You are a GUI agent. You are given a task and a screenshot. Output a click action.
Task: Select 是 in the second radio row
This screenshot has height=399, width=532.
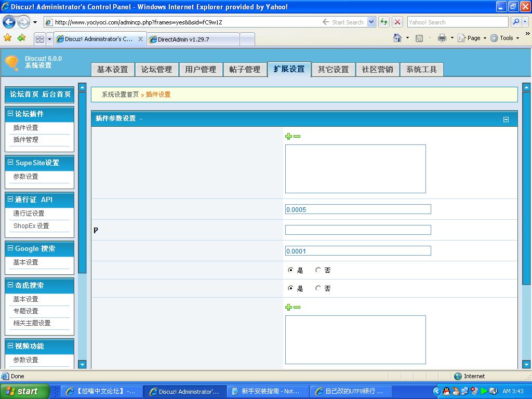290,288
